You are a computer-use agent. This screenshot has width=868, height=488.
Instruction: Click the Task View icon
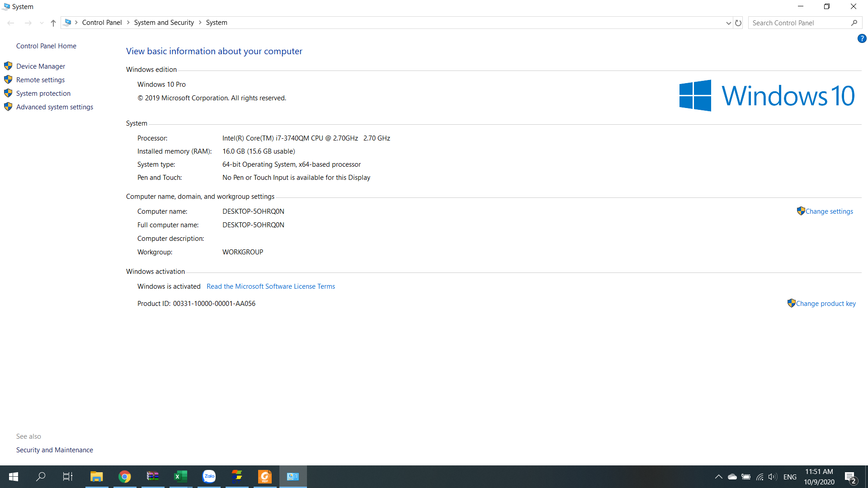coord(68,476)
